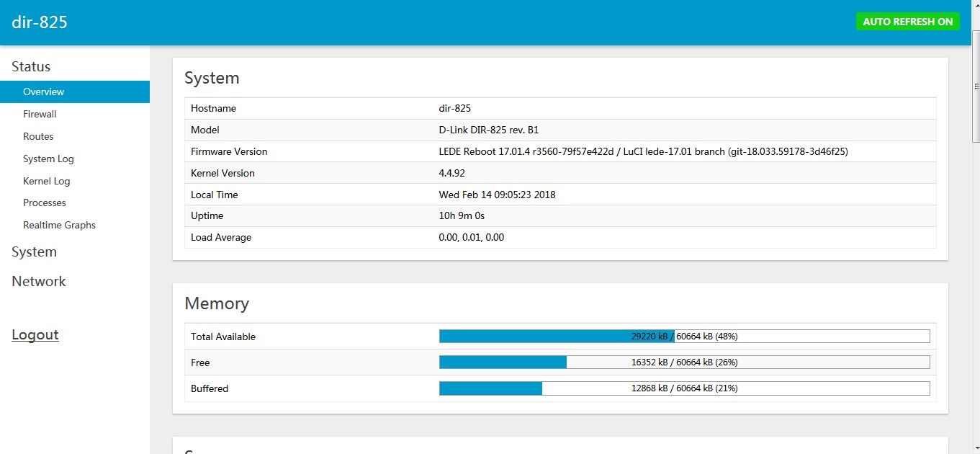
Task: Toggle the AUTO REFRESH ON button
Action: 908,22
